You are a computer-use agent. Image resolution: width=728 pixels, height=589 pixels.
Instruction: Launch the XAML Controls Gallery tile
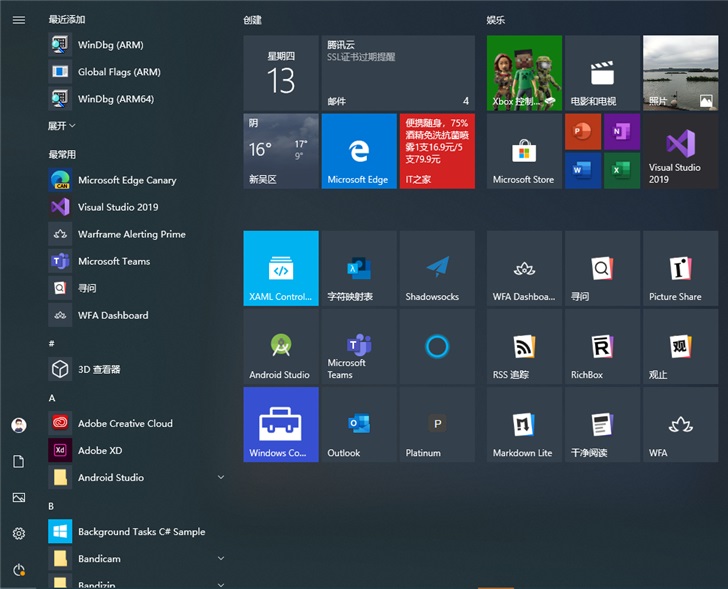[x=280, y=269]
